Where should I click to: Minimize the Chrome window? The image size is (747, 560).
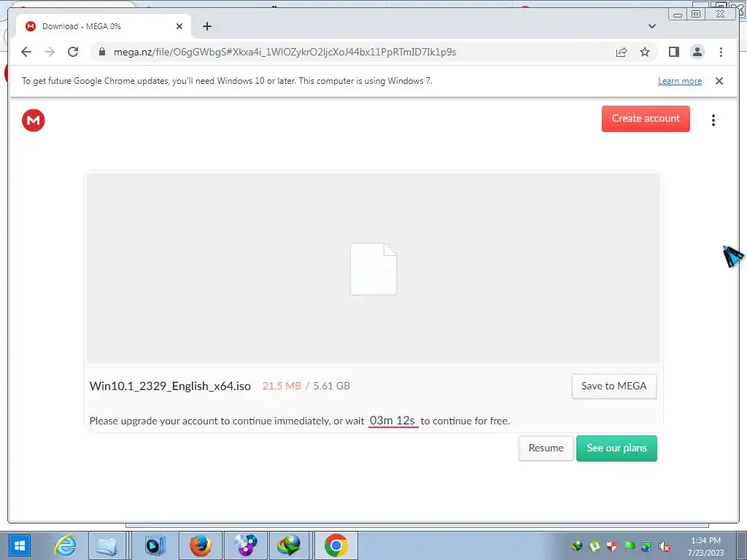click(678, 15)
